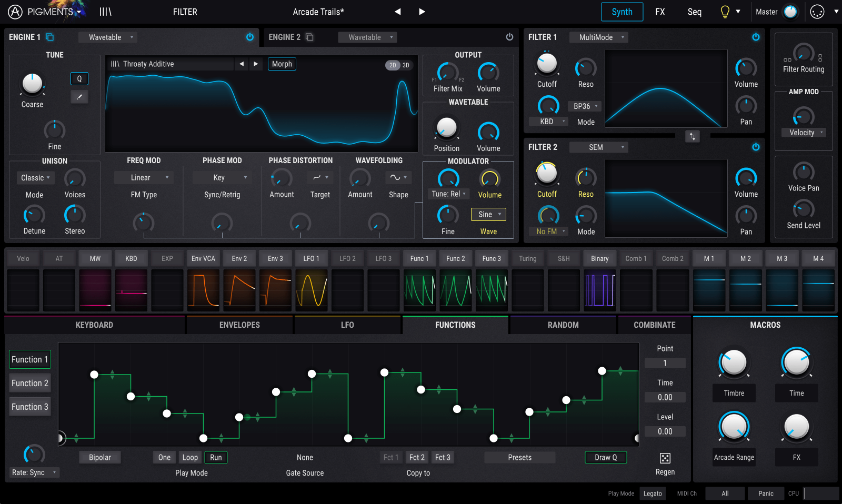The image size is (842, 504).
Task: Open Filter 2 SEM type dropdown
Action: point(599,147)
